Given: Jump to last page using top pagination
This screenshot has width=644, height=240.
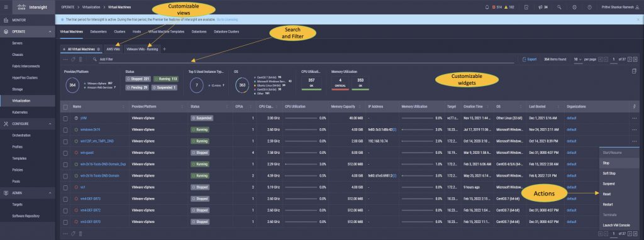Looking at the screenshot, I should pyautogui.click(x=635, y=59).
